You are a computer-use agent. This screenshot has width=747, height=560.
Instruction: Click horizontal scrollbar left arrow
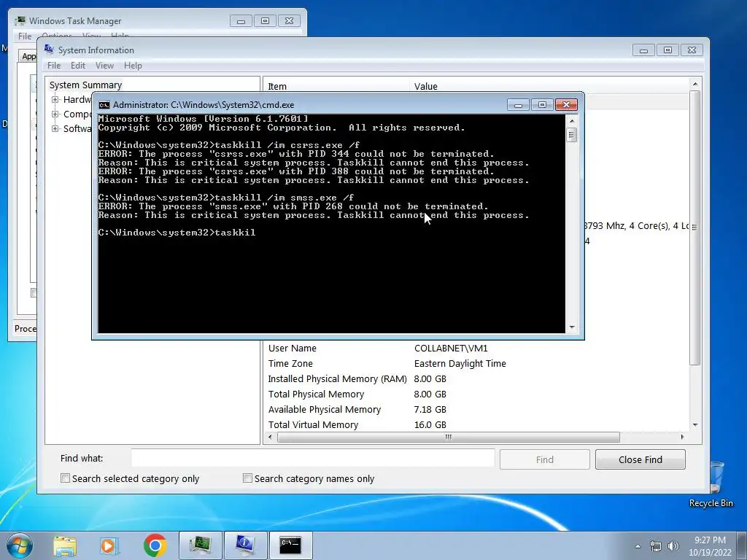tap(270, 437)
